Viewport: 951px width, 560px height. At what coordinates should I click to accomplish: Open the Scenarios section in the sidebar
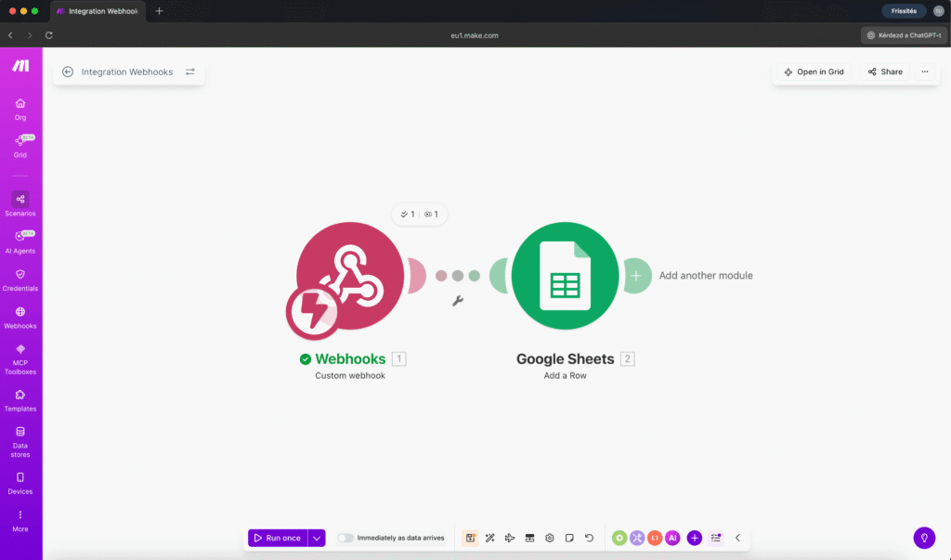(20, 202)
